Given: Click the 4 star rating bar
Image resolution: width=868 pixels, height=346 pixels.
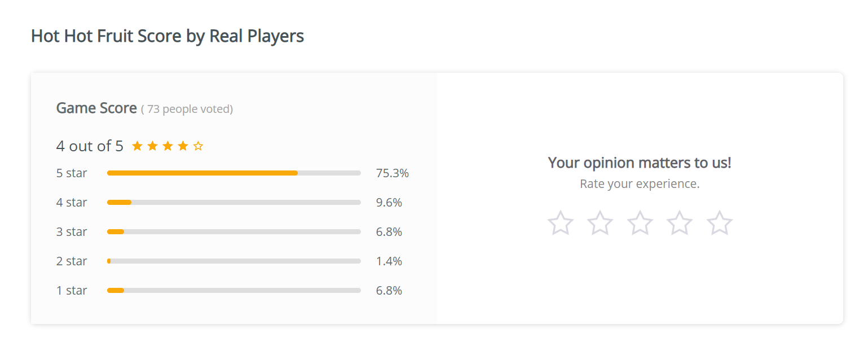Looking at the screenshot, I should (x=233, y=203).
